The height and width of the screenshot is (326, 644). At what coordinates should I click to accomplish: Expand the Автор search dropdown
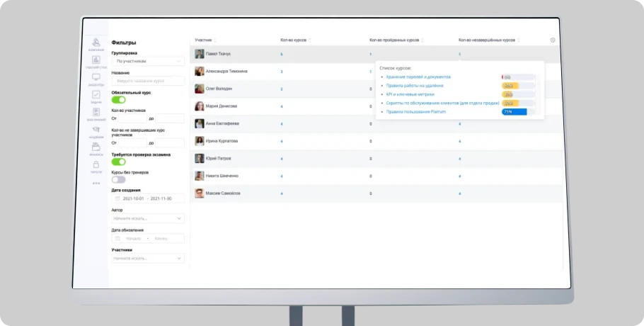tap(148, 219)
